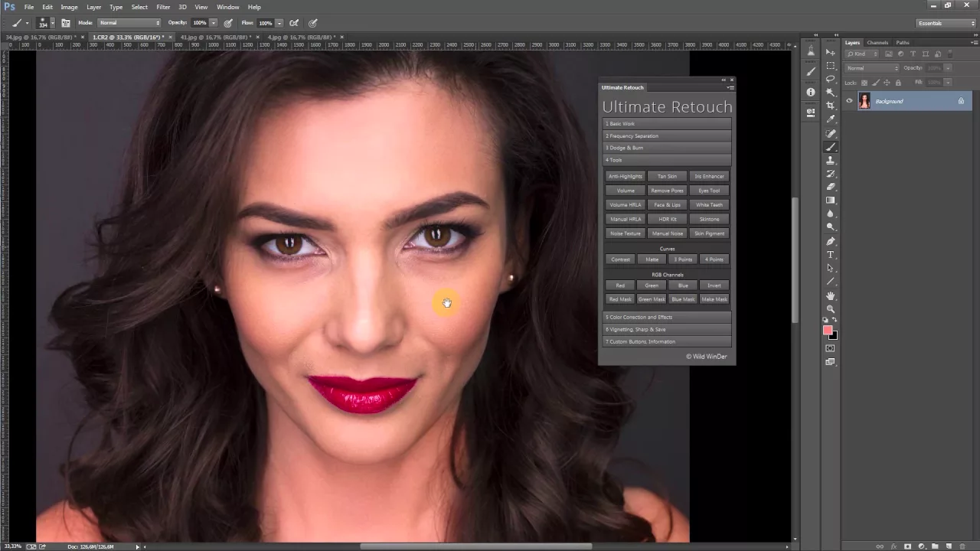980x551 pixels.
Task: Toggle pixel layer filter in Layers panel
Action: click(x=889, y=54)
